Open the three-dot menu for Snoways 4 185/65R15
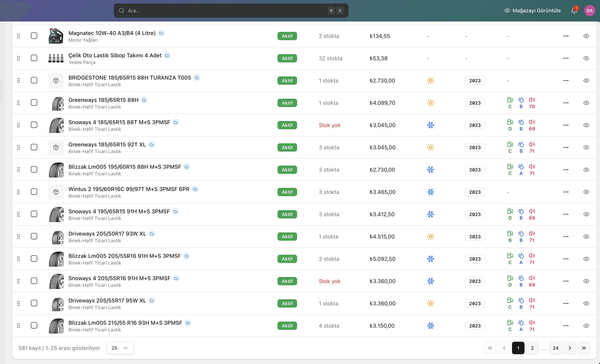This screenshot has width=600, height=364. click(x=566, y=125)
